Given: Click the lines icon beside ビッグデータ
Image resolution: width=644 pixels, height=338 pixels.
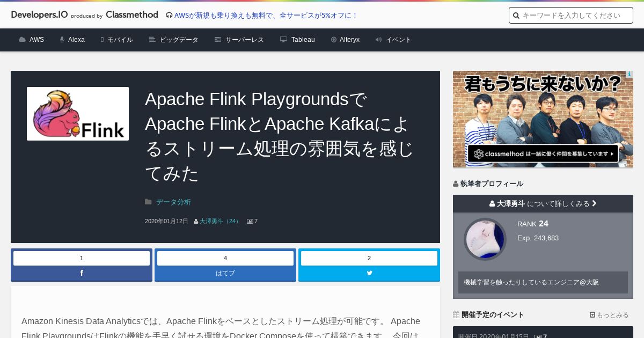Looking at the screenshot, I should 152,40.
